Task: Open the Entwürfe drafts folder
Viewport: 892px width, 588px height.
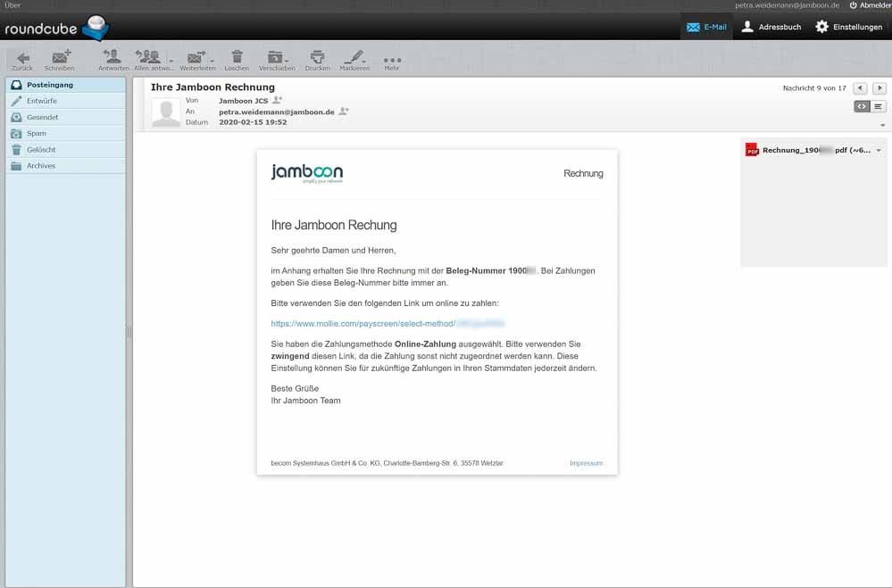Action: click(66, 101)
